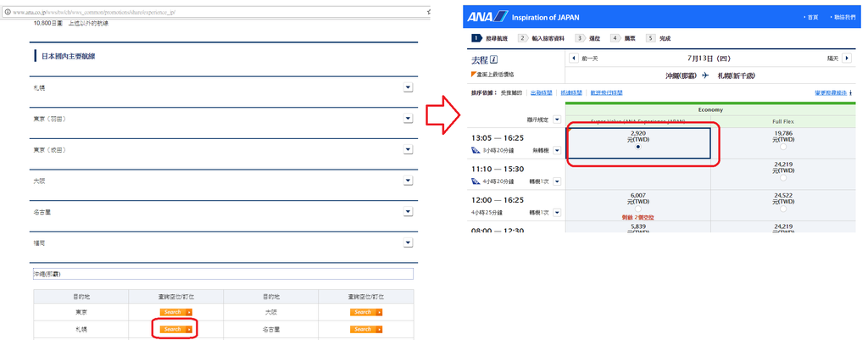Expand details for 13:05 nonstop flight

[x=556, y=150]
